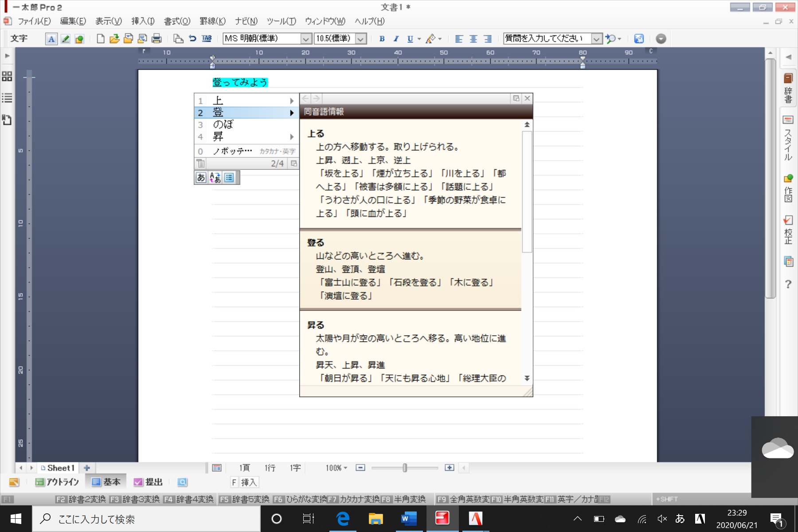Click the open file folder icon

tap(114, 39)
